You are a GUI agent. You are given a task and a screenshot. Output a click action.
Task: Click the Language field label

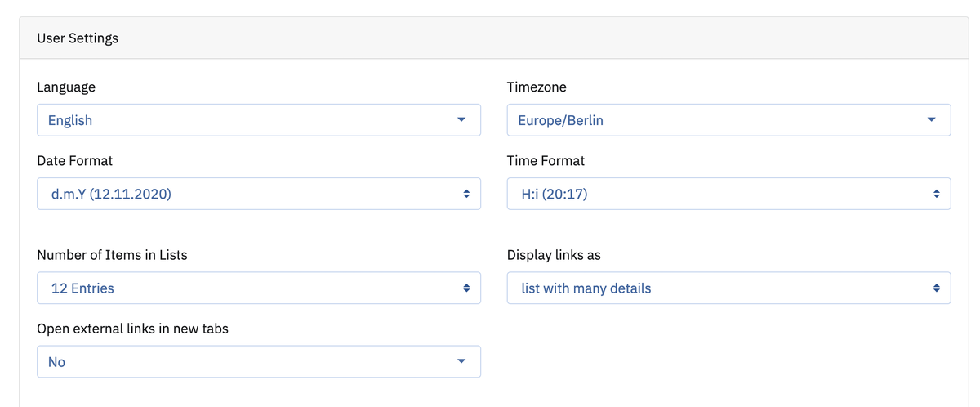pyautogui.click(x=66, y=87)
